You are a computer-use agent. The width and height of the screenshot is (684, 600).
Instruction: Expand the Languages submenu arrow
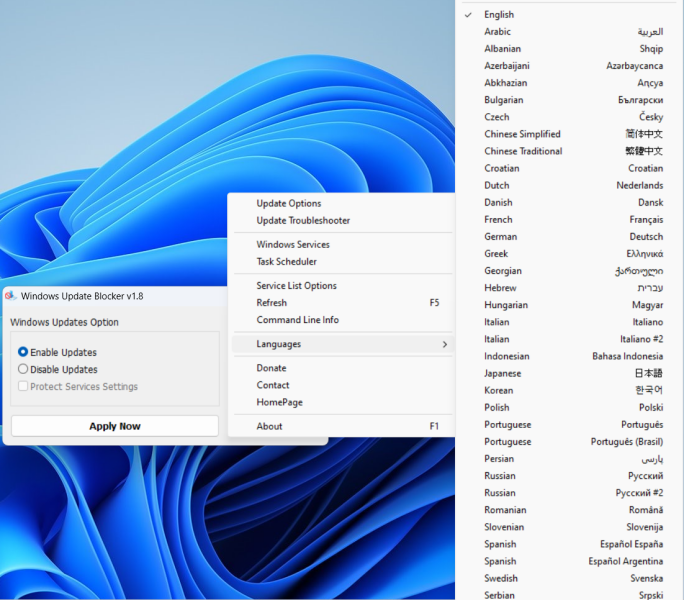tap(445, 344)
